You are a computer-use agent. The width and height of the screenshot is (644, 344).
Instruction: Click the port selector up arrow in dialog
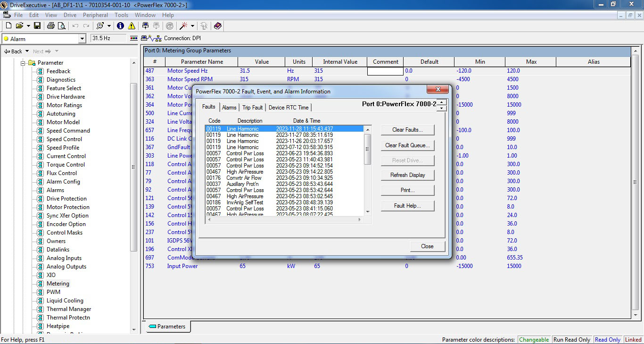pyautogui.click(x=441, y=102)
